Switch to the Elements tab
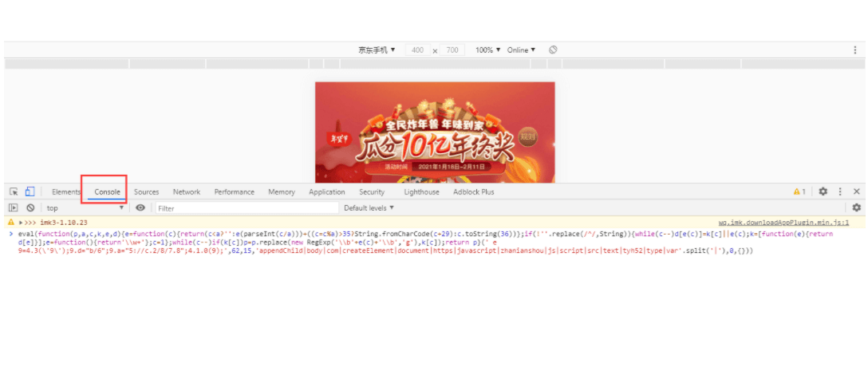Screen dimensions: 868x379 [x=66, y=192]
